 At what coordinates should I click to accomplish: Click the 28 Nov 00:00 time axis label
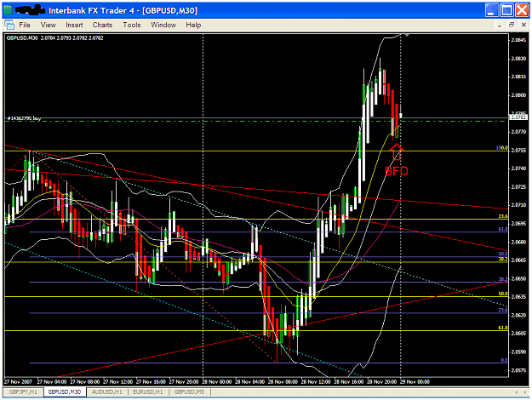[216, 381]
